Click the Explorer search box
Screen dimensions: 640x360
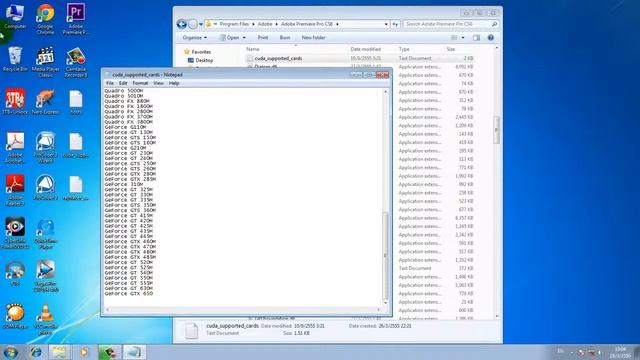450,24
